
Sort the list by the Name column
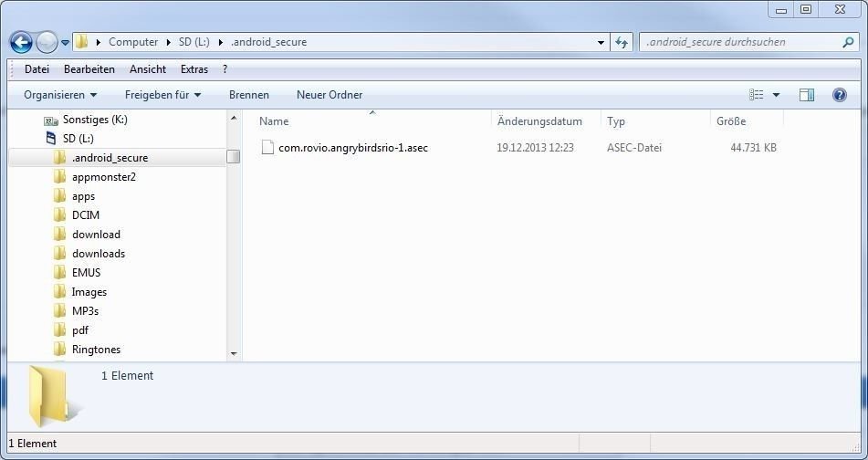[274, 121]
